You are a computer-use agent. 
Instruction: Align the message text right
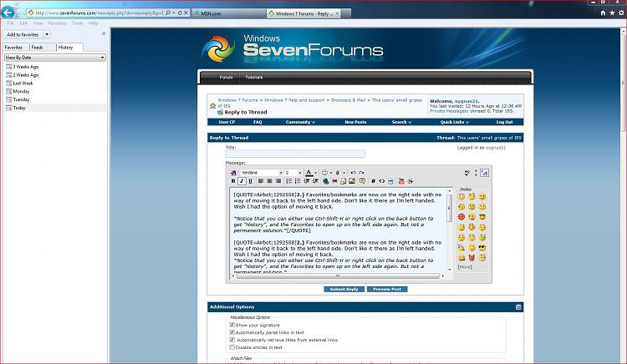[x=278, y=181]
